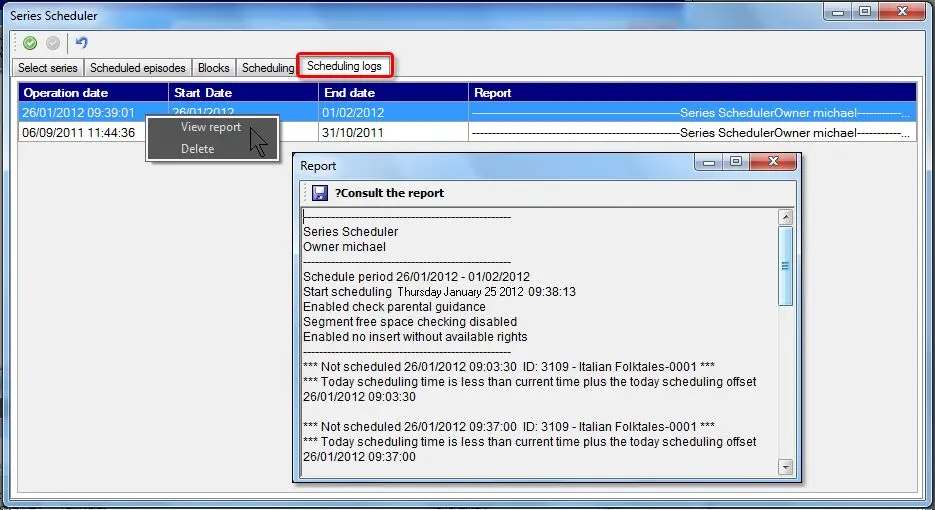Screen dimensions: 935x510
Task: Save the report using the floppy disk icon
Action: click(320, 193)
